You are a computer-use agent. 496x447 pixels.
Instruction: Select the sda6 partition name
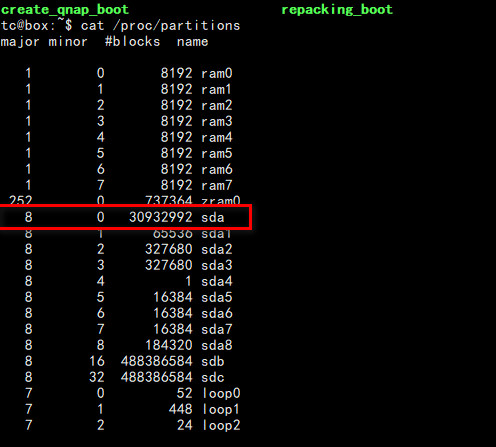click(217, 313)
